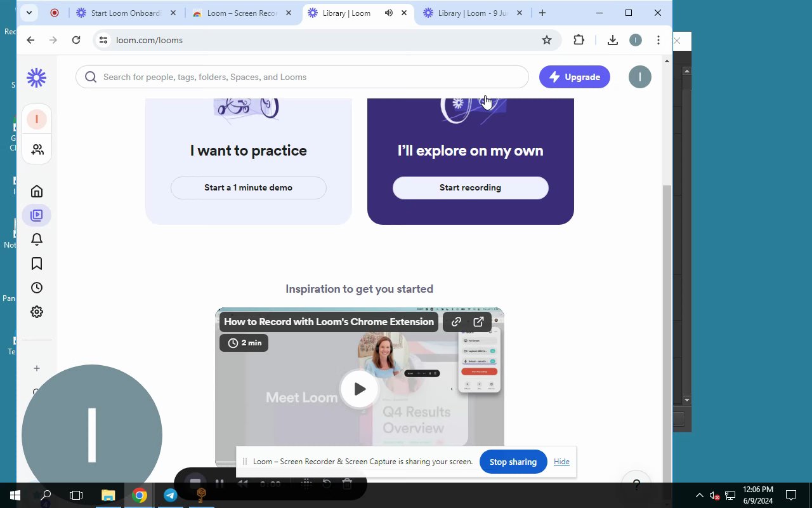The width and height of the screenshot is (812, 508).
Task: Open the Windows notification center
Action: 791,495
